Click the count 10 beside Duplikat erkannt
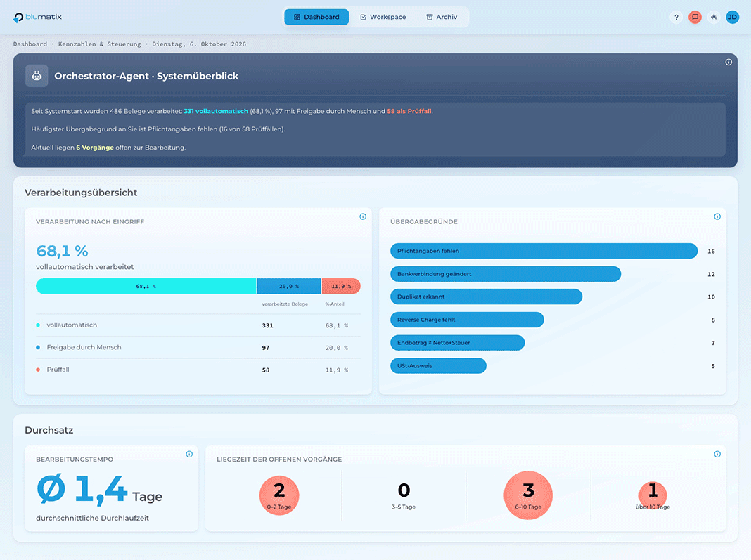 (x=711, y=297)
